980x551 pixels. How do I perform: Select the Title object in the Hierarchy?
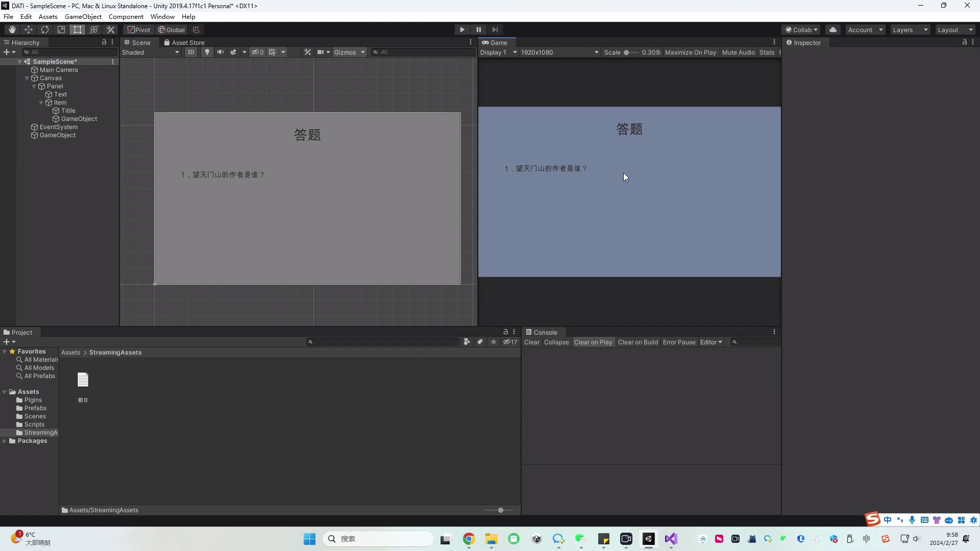(x=67, y=110)
